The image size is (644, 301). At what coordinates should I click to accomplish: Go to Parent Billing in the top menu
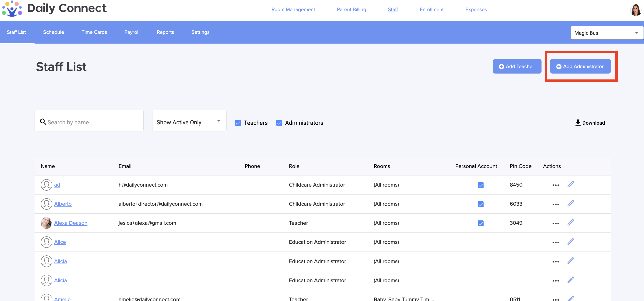351,10
